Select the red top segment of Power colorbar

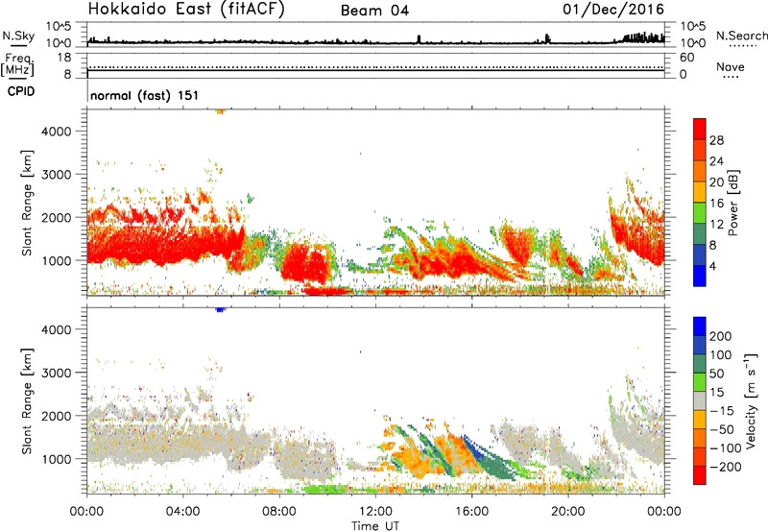pos(700,129)
